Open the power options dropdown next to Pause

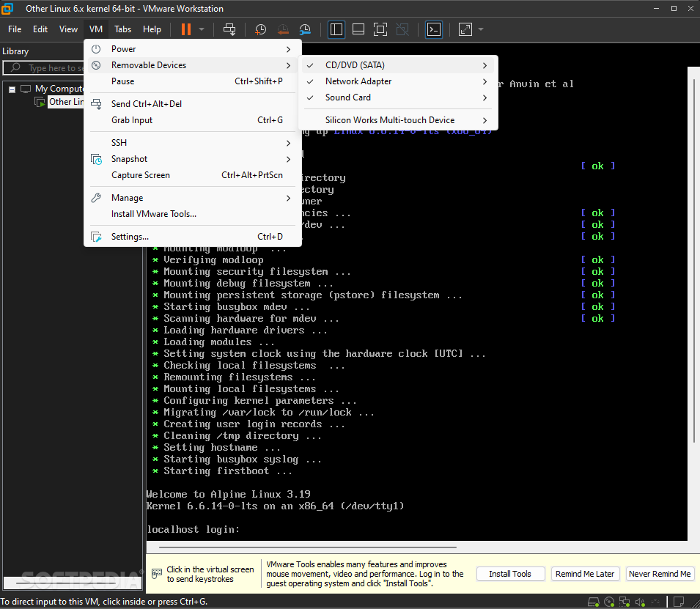pyautogui.click(x=202, y=29)
